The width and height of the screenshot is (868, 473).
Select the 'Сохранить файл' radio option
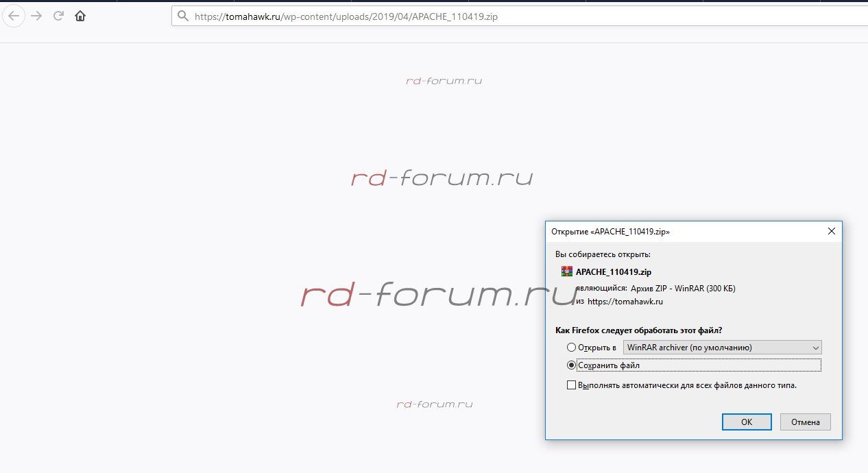point(572,365)
